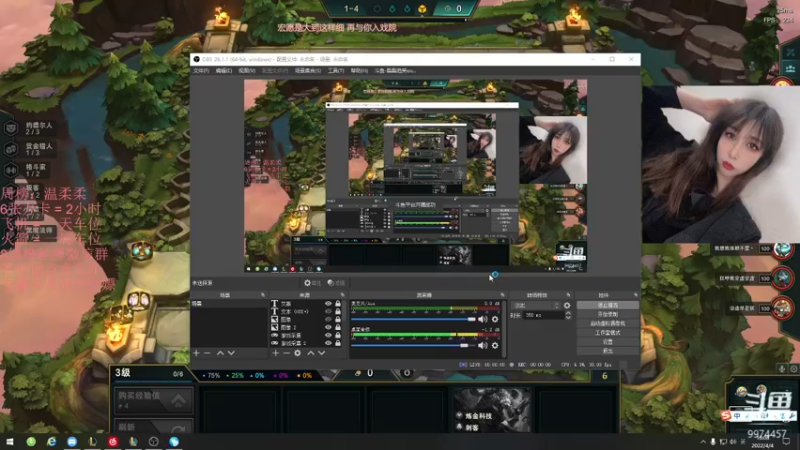Open the Edit menu in OBS
Viewport: 800px width, 450px height.
pyautogui.click(x=224, y=71)
